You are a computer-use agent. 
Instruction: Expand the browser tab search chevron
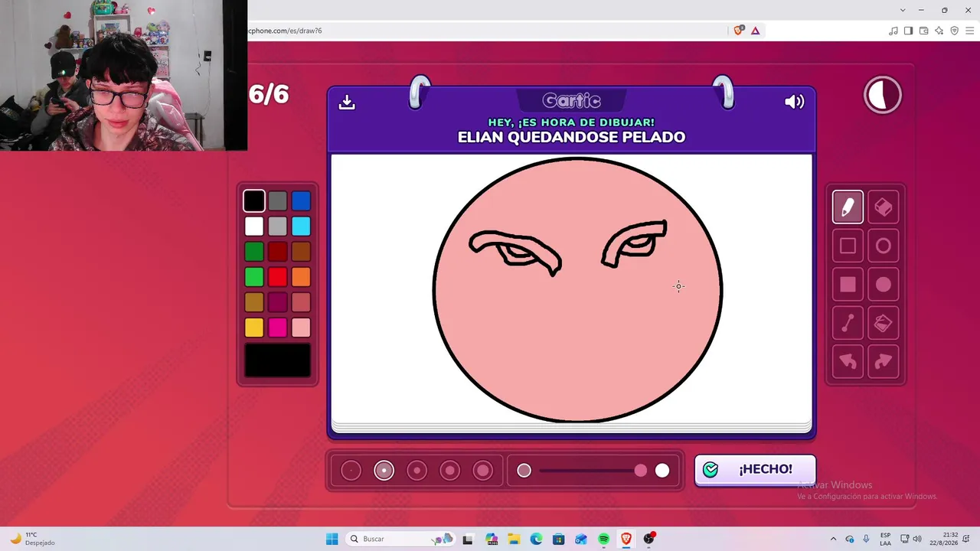click(x=903, y=10)
